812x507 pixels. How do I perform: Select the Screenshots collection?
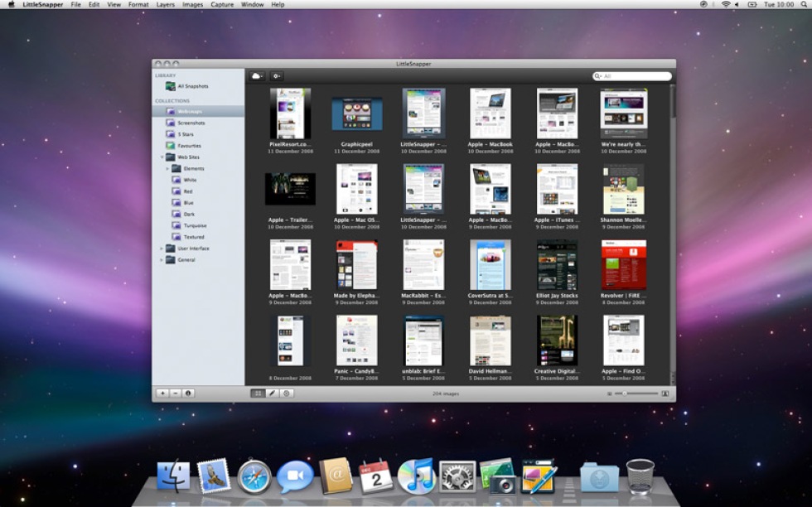(198, 123)
